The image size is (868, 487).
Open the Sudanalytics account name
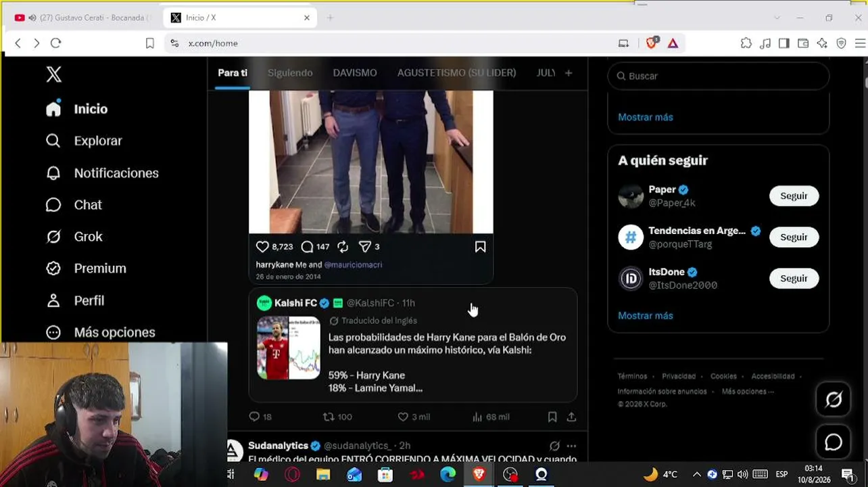point(278,446)
